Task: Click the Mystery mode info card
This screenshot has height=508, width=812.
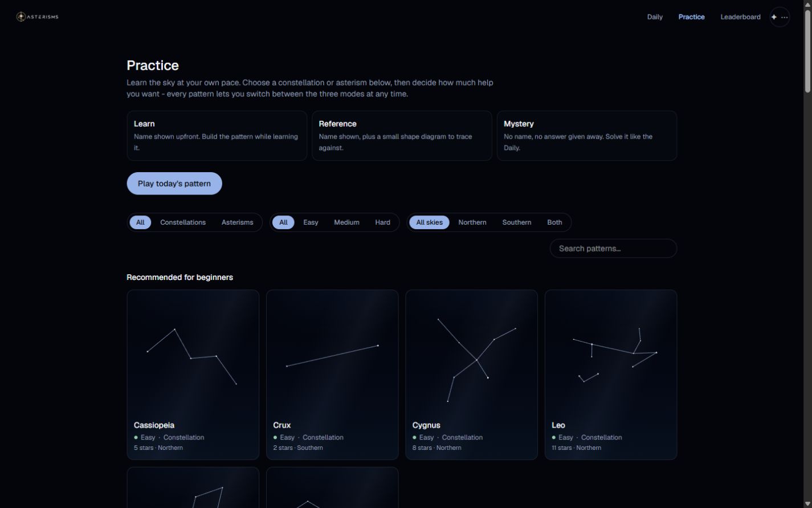Action: pyautogui.click(x=587, y=136)
